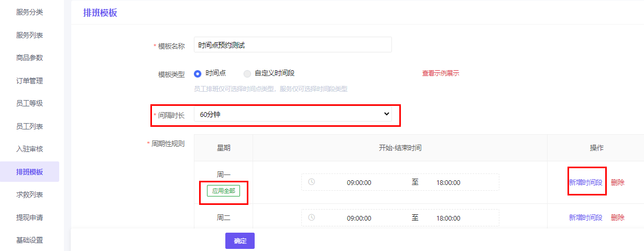The height and width of the screenshot is (251, 644).
Task: Click the clock icon in Tuesday's time row
Action: pyautogui.click(x=312, y=217)
